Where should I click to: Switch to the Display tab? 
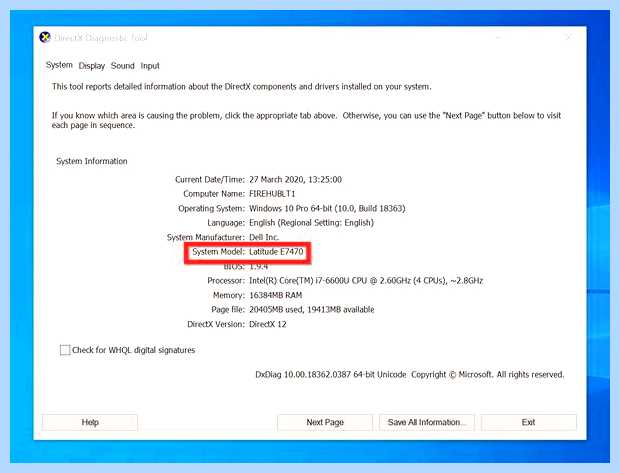tap(92, 66)
